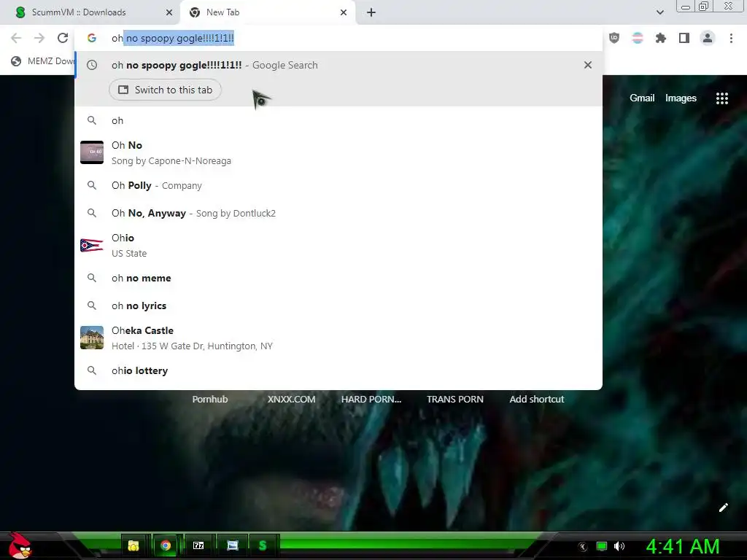Select the Oheka Castle hotel suggestion

pos(338,338)
